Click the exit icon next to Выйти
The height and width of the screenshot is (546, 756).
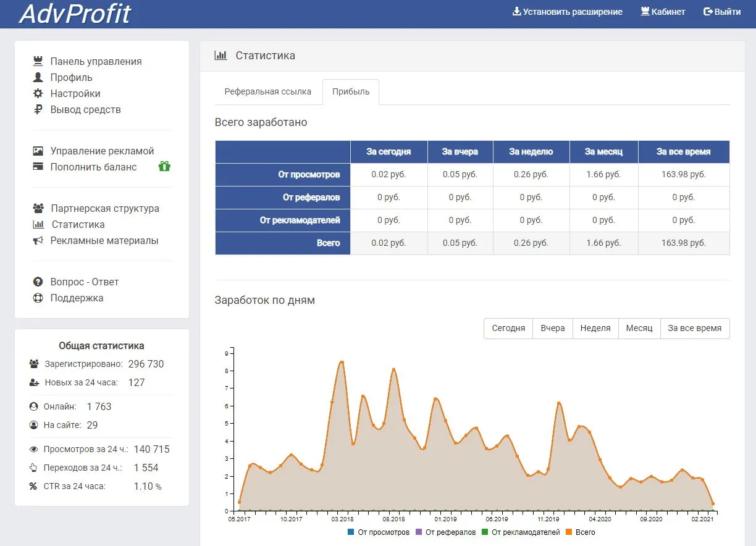tap(708, 11)
